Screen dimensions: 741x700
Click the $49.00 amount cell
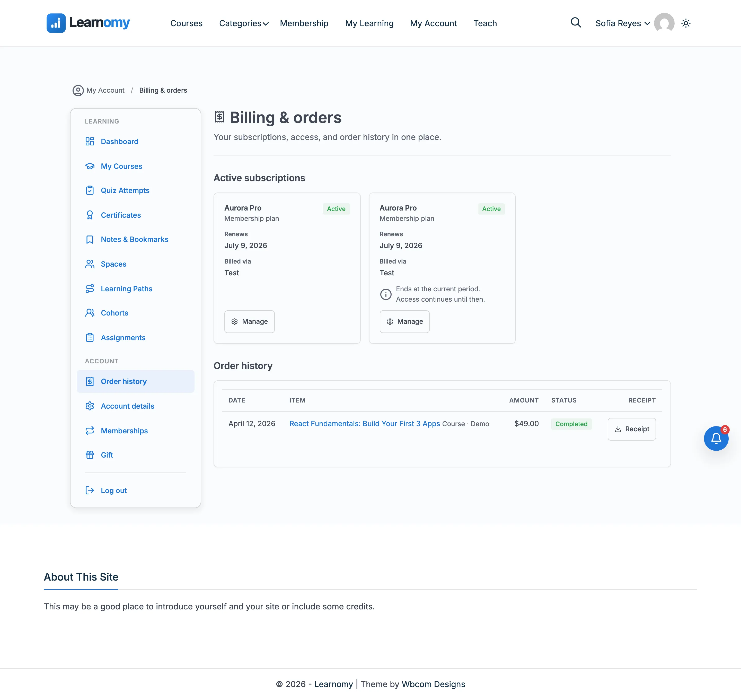(526, 424)
